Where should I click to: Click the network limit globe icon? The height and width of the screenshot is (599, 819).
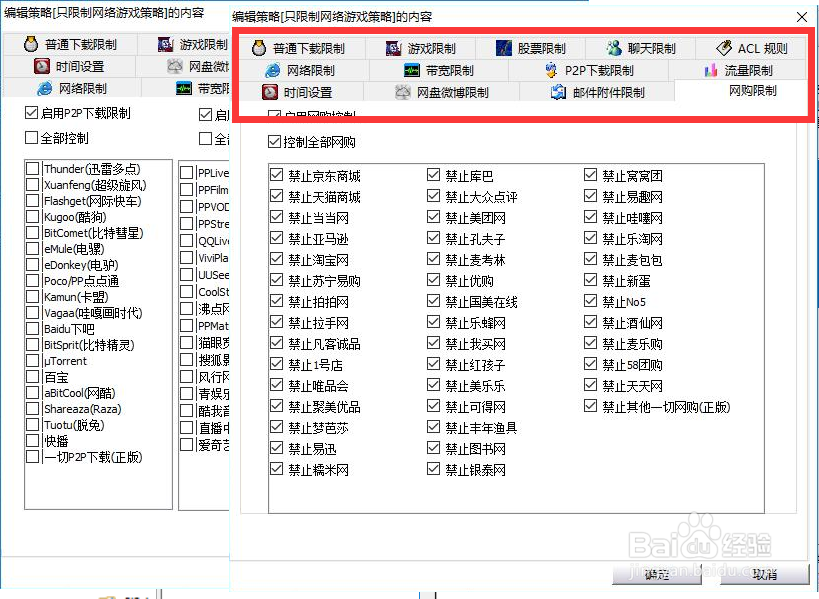coord(273,70)
